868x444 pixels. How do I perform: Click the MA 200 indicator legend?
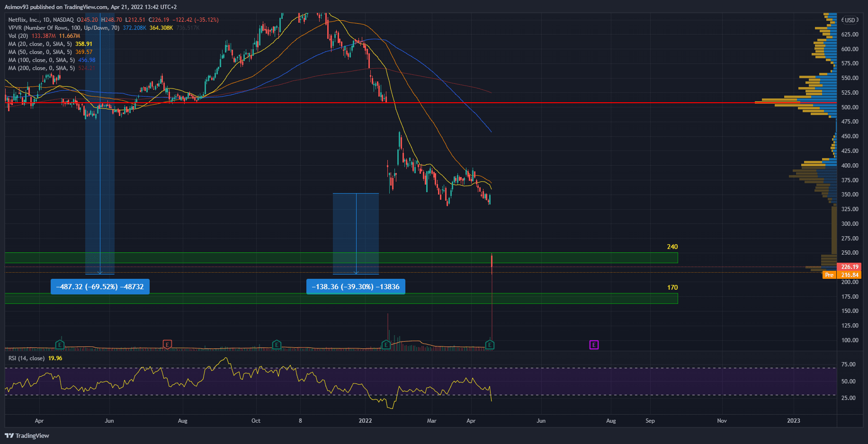41,68
